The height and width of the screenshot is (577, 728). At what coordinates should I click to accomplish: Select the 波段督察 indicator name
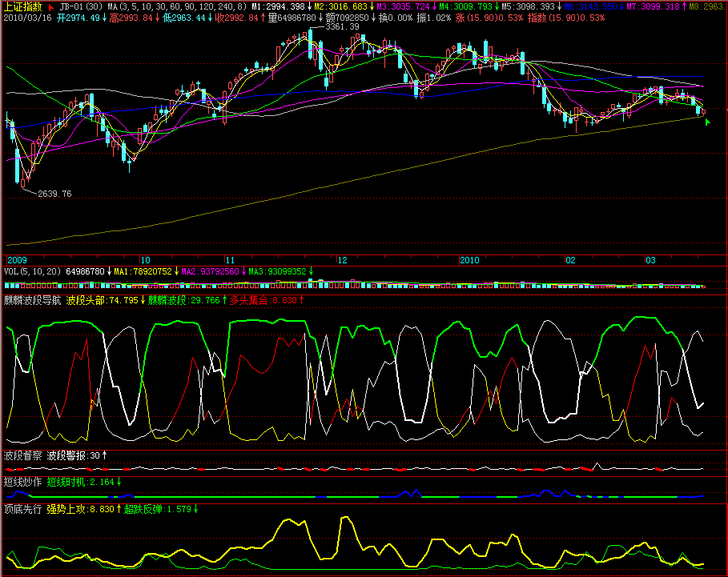click(22, 455)
